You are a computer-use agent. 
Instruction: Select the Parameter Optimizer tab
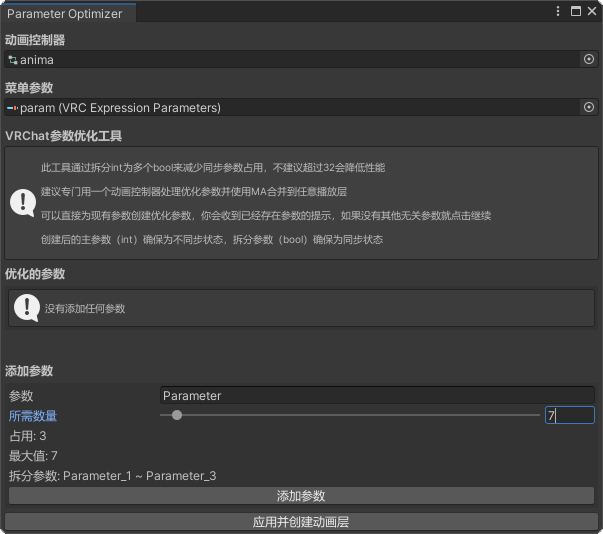pos(65,13)
